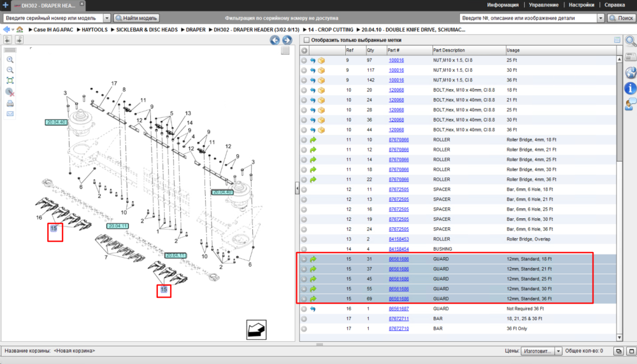This screenshot has width=637, height=364.
Task: Click the blue back arrow in the breadcrumb
Action: [6, 30]
